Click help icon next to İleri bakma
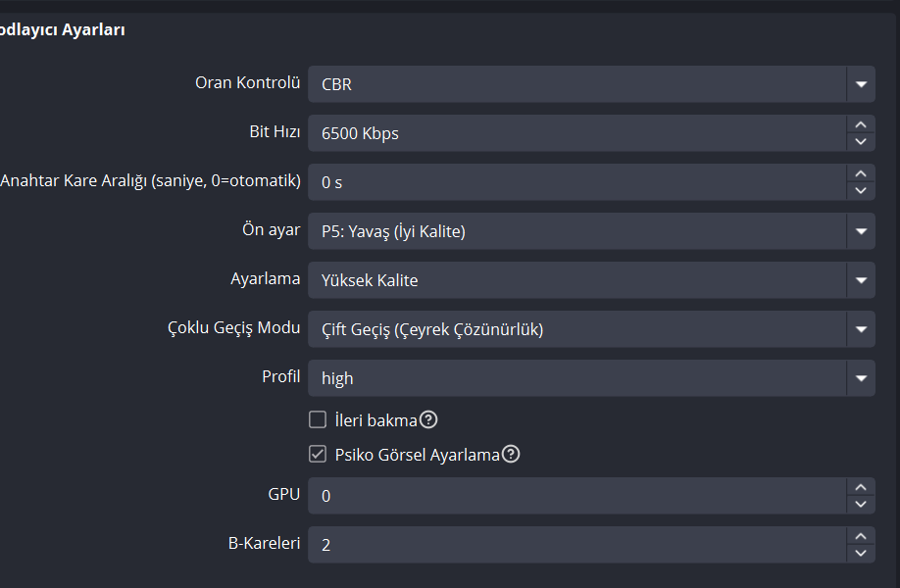Screen dimensions: 900x588 [x=428, y=420]
